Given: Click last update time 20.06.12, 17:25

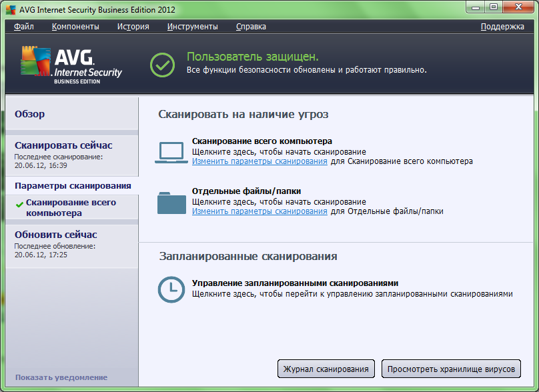Looking at the screenshot, I should point(41,255).
